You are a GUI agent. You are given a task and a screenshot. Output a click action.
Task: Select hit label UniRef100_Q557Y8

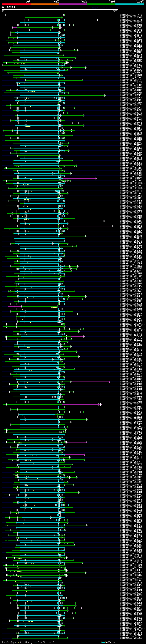click(131, 357)
